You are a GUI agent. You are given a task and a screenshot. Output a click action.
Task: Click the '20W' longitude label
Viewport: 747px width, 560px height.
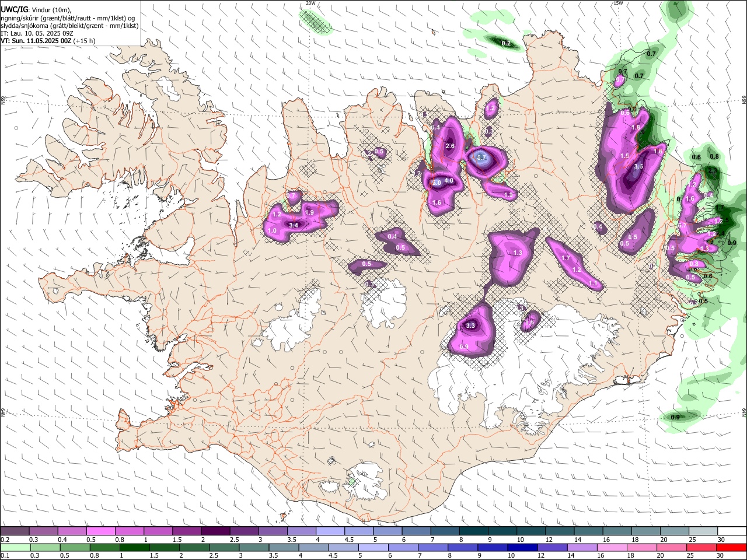[310, 3]
